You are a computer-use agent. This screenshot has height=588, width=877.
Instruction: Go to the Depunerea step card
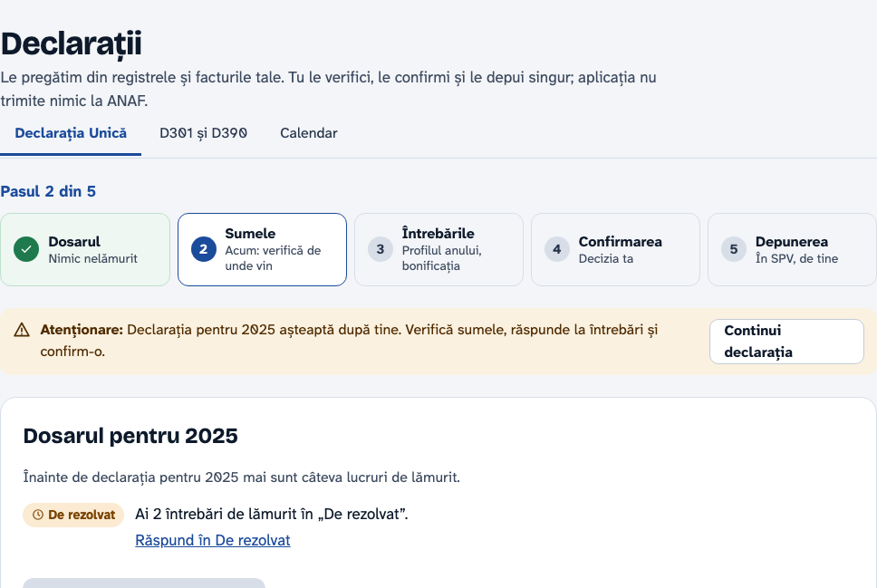(792, 249)
